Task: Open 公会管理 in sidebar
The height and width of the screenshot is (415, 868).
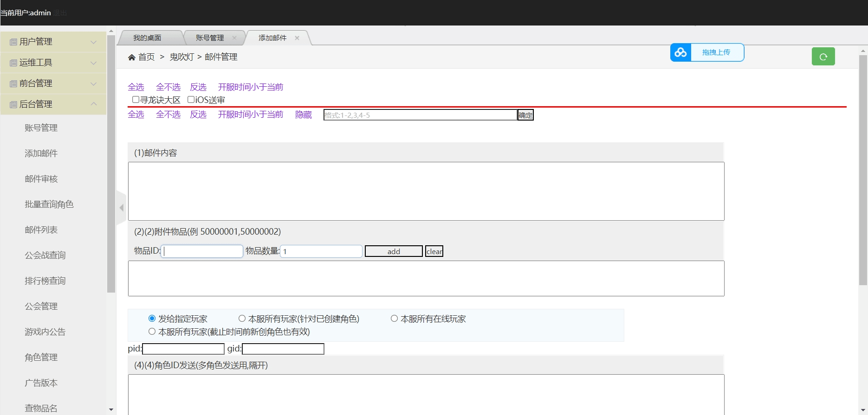Action: (x=41, y=306)
